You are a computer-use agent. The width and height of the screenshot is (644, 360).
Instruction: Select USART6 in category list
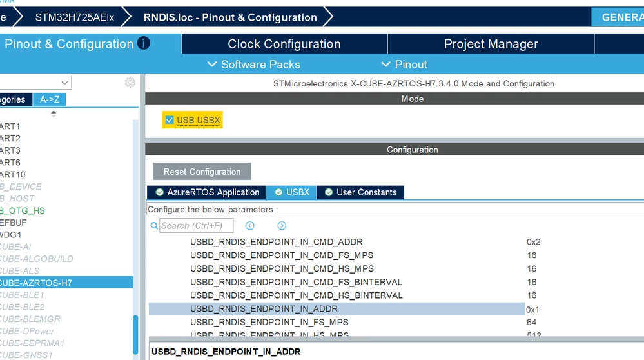tap(10, 163)
